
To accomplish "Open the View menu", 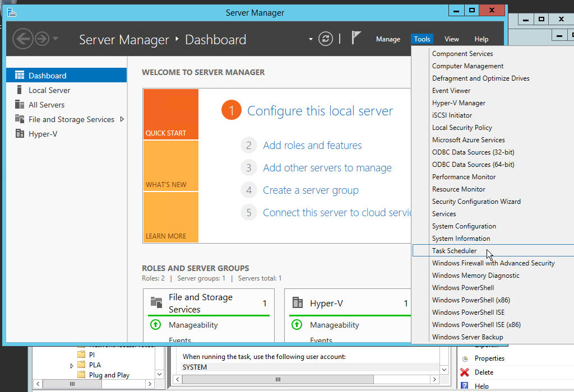I will click(x=451, y=39).
